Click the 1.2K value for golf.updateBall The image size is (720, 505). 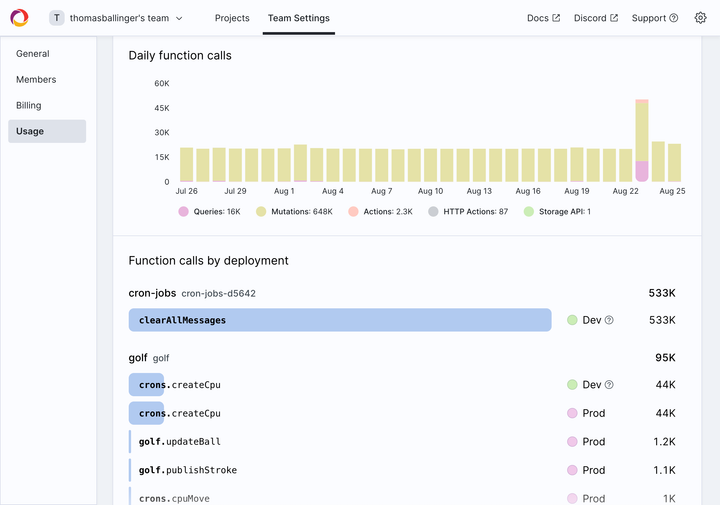pyautogui.click(x=664, y=442)
